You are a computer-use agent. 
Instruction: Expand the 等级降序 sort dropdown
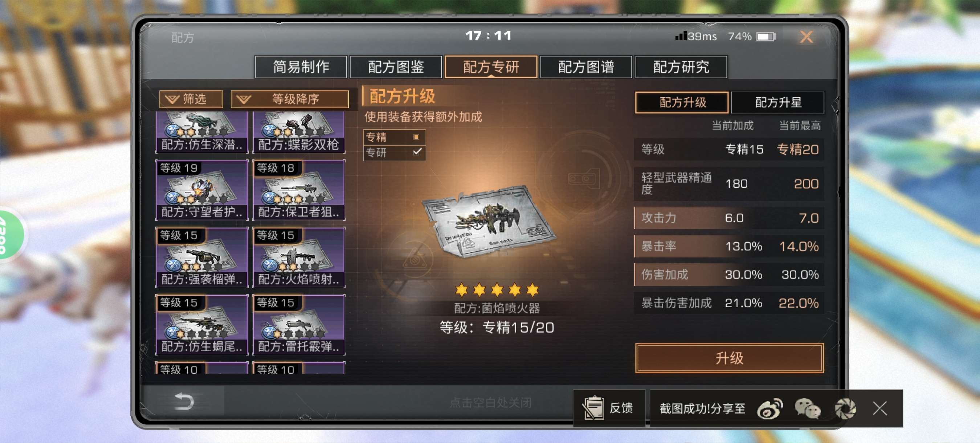pyautogui.click(x=290, y=99)
